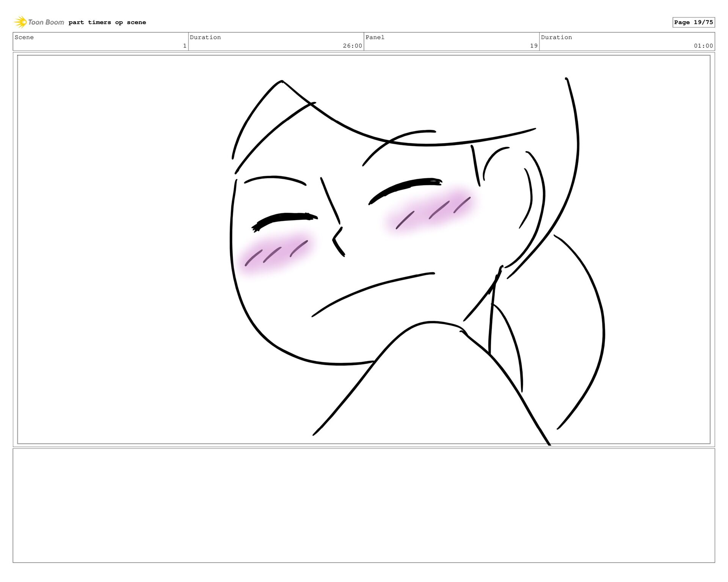Screen dimensions: 728x582
Task: Click the scene number value '1'
Action: tap(185, 46)
